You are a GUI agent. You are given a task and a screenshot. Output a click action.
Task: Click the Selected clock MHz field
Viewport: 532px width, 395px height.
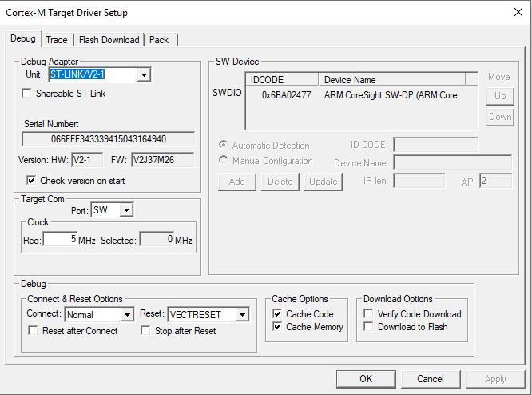pyautogui.click(x=157, y=239)
